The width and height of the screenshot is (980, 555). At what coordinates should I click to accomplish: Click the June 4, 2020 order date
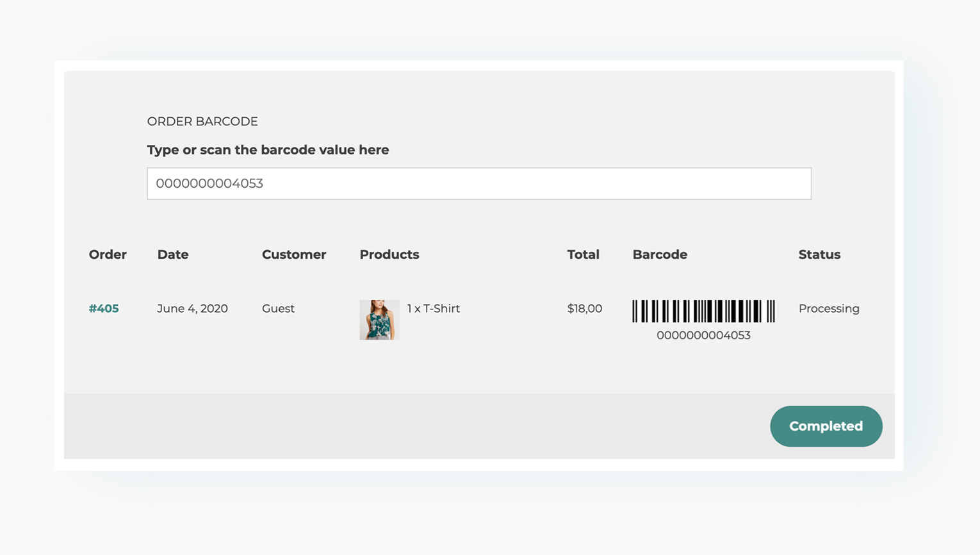(x=192, y=308)
